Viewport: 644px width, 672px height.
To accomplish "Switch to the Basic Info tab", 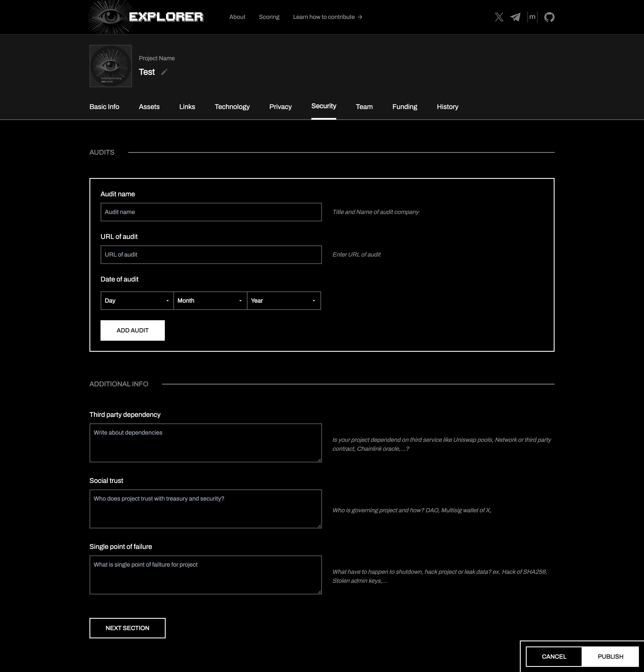I will (x=104, y=107).
